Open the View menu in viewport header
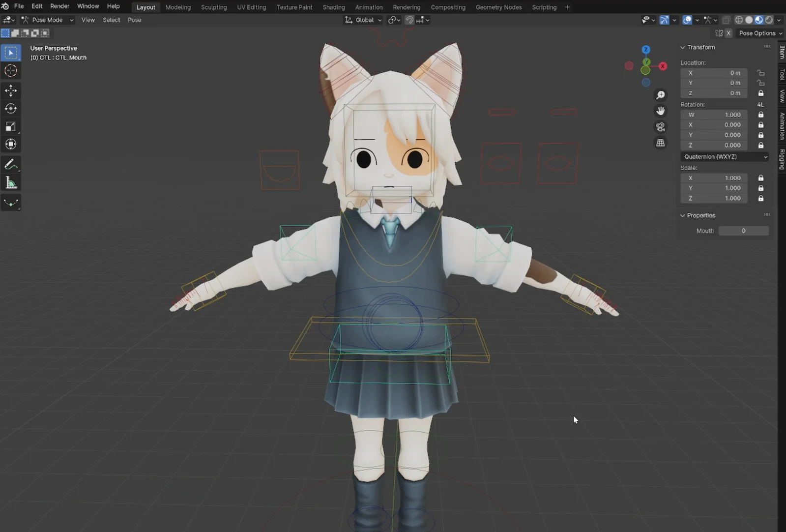 click(88, 20)
